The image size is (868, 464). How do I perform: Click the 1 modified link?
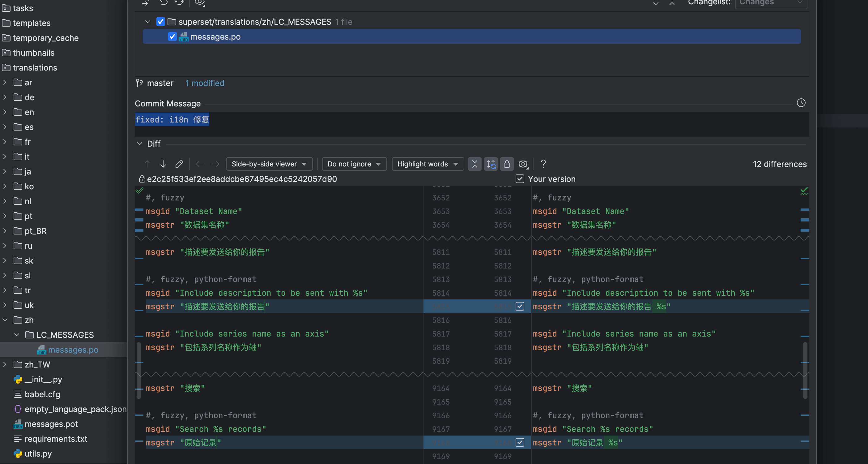pyautogui.click(x=205, y=83)
